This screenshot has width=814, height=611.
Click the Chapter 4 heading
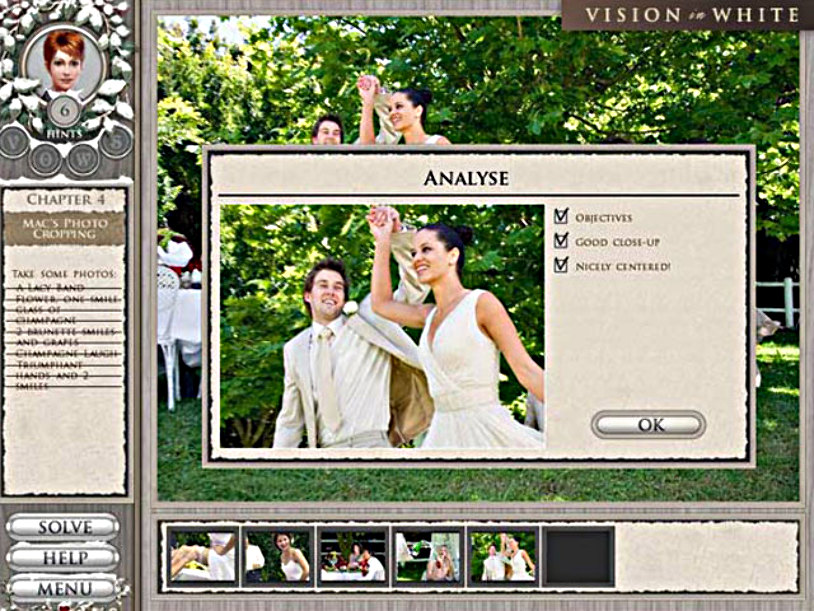coord(65,199)
